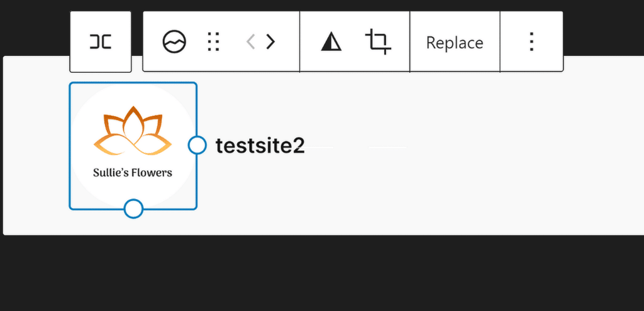The width and height of the screenshot is (644, 311).
Task: Click the six-dot drag handle
Action: 214,42
